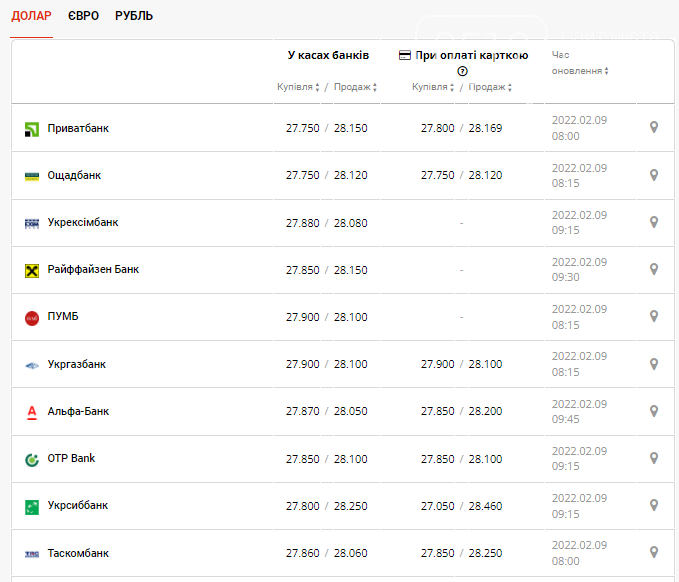679x582 pixels.
Task: Show Укрексімбанк location pin
Action: (x=654, y=222)
